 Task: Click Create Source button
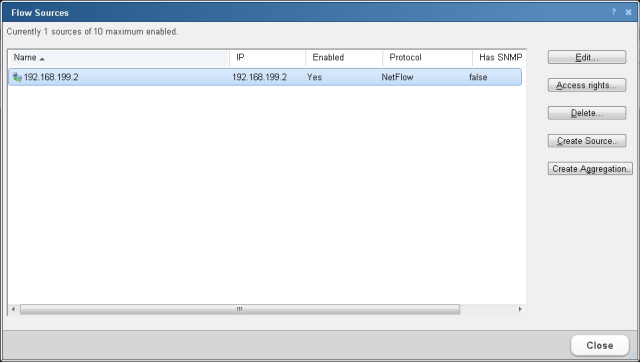[x=587, y=141]
